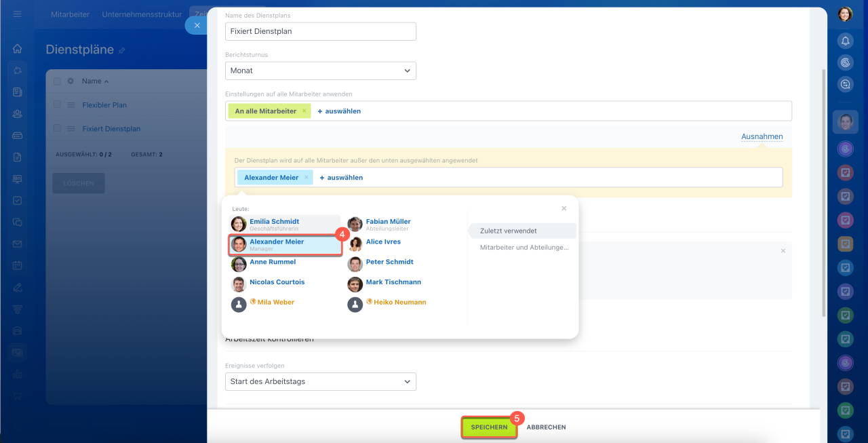Click the user profile avatar top right
868x443 pixels.
pos(845,14)
